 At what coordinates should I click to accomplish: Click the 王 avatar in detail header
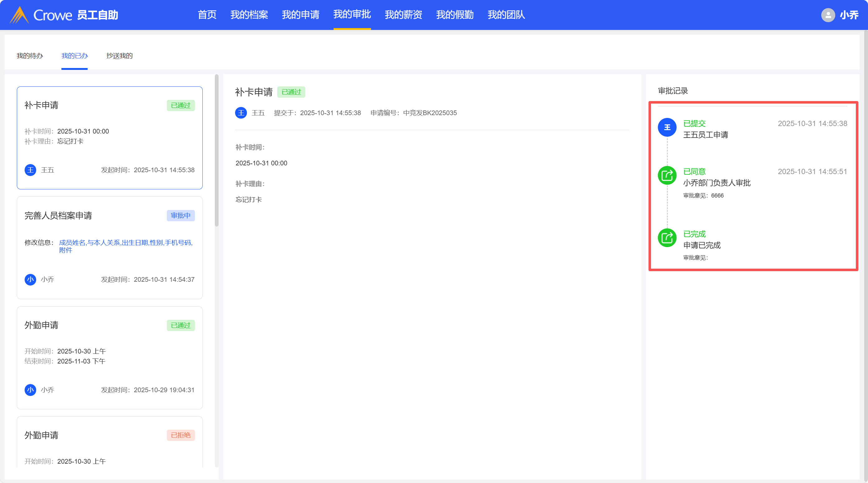coord(241,113)
